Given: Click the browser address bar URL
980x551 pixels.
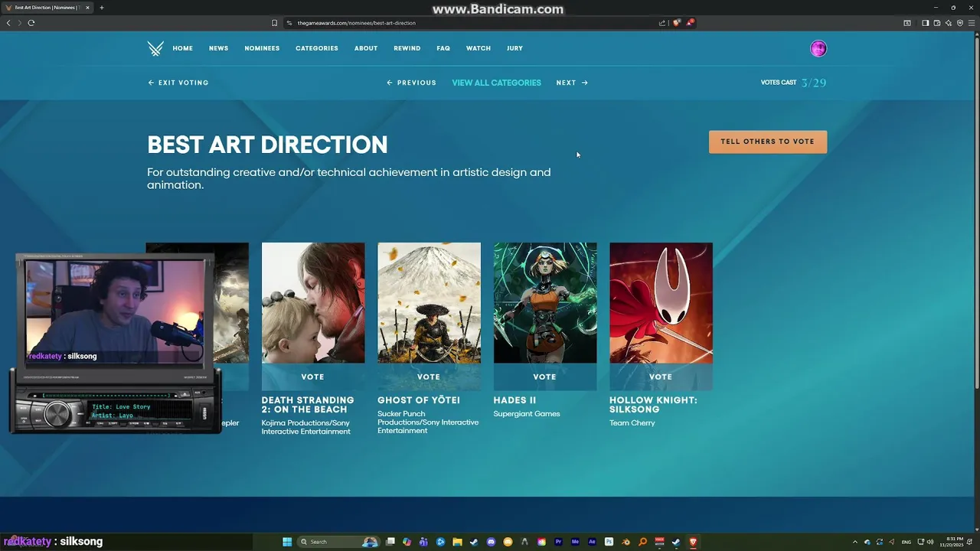Looking at the screenshot, I should (x=356, y=23).
